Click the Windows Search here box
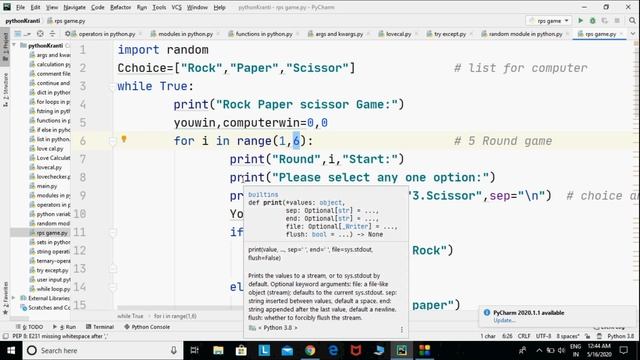 click(x=102, y=350)
